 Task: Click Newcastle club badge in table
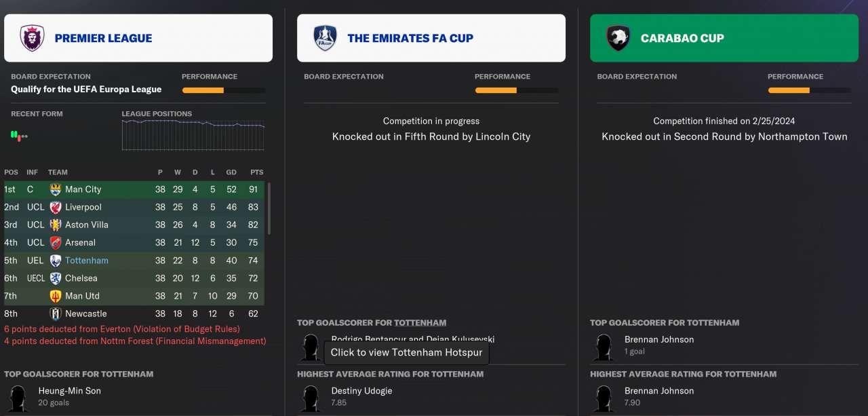click(56, 314)
